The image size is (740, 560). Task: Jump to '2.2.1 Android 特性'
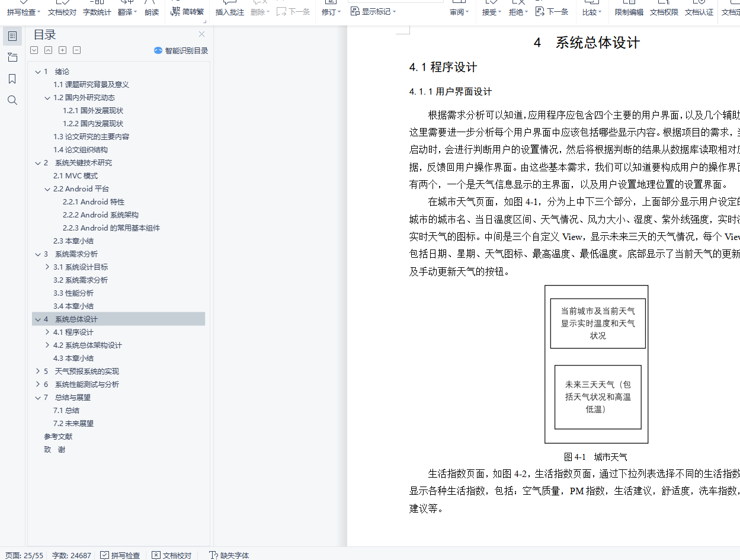pyautogui.click(x=94, y=202)
